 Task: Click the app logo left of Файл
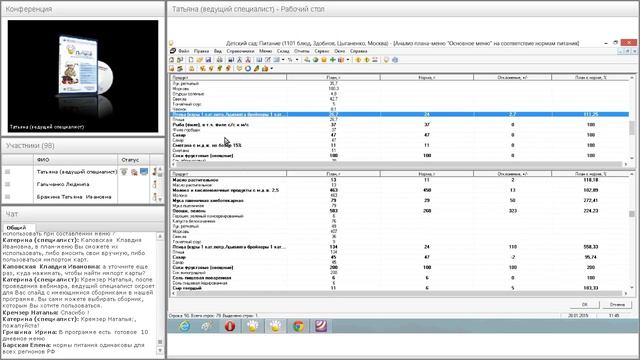(x=173, y=51)
